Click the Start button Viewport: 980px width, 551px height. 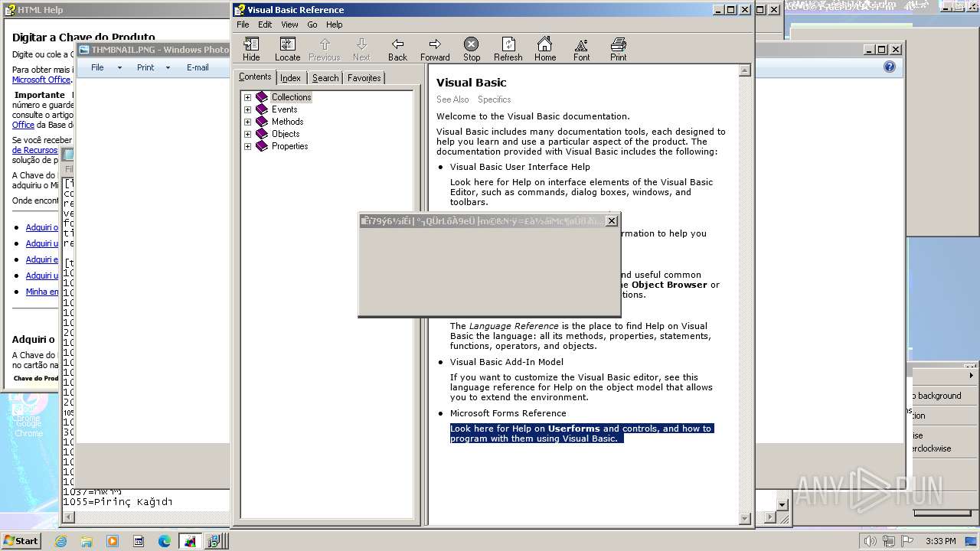point(21,541)
